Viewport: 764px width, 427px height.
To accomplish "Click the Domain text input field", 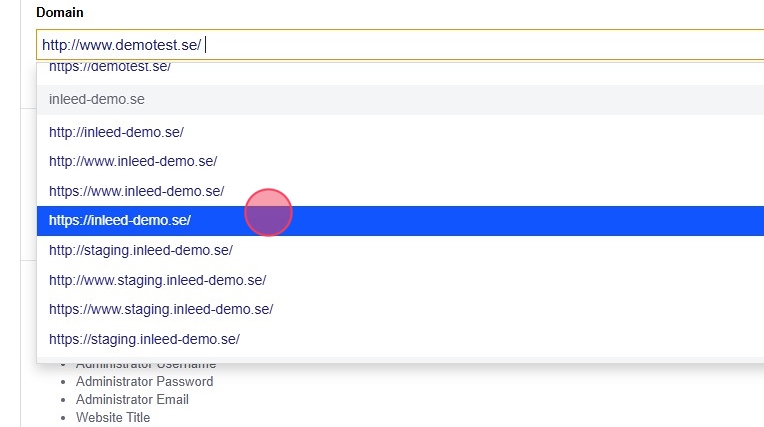I will [x=400, y=45].
